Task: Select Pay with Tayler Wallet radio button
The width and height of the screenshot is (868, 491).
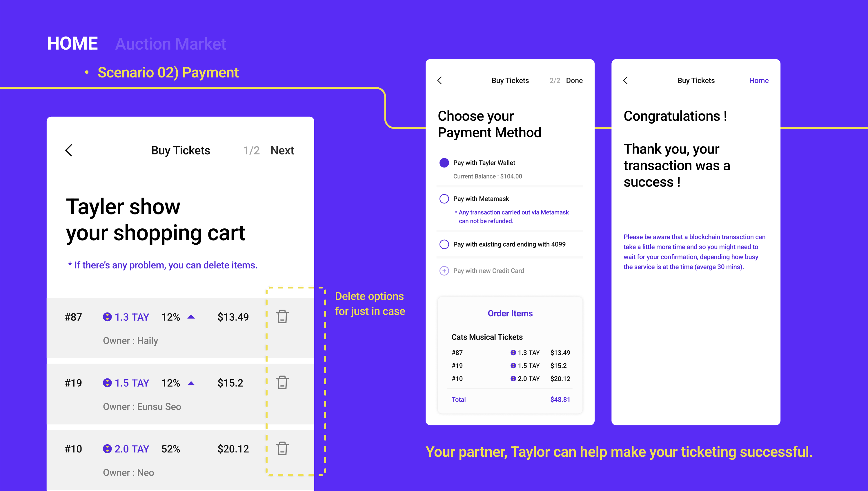Action: (x=444, y=163)
